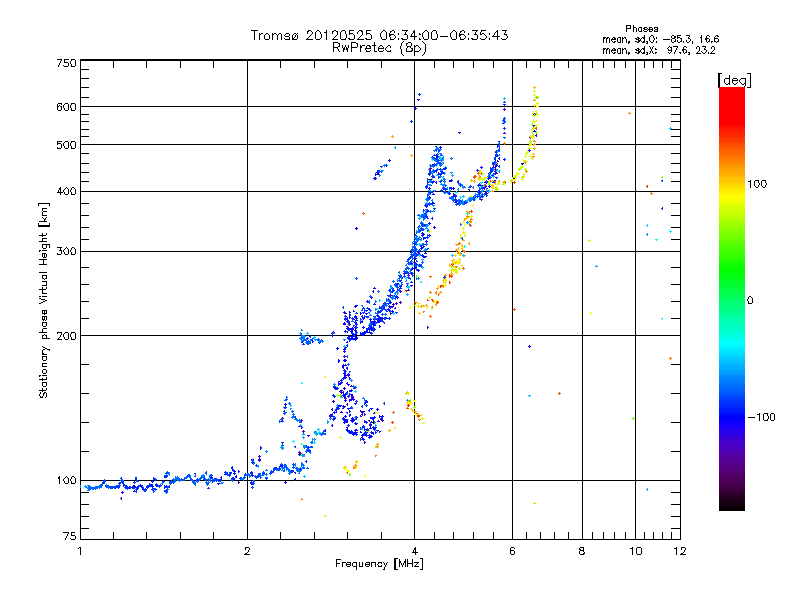Click the x-axis tick label "1"
This screenshot has height=600, width=800.
point(80,551)
